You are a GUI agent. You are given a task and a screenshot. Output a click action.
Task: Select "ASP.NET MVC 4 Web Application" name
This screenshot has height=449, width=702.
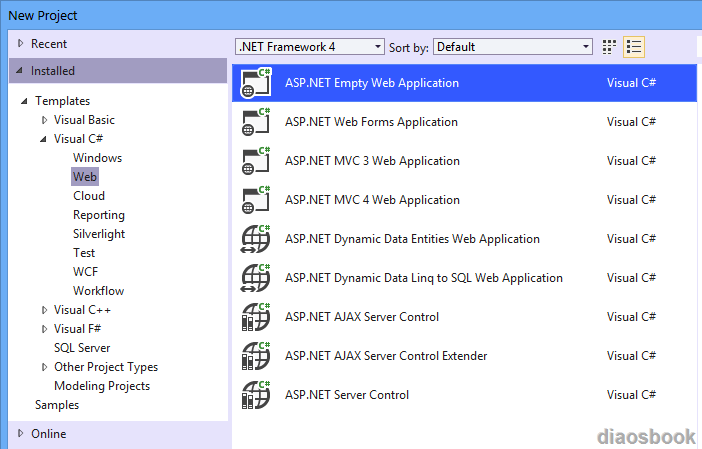372,200
